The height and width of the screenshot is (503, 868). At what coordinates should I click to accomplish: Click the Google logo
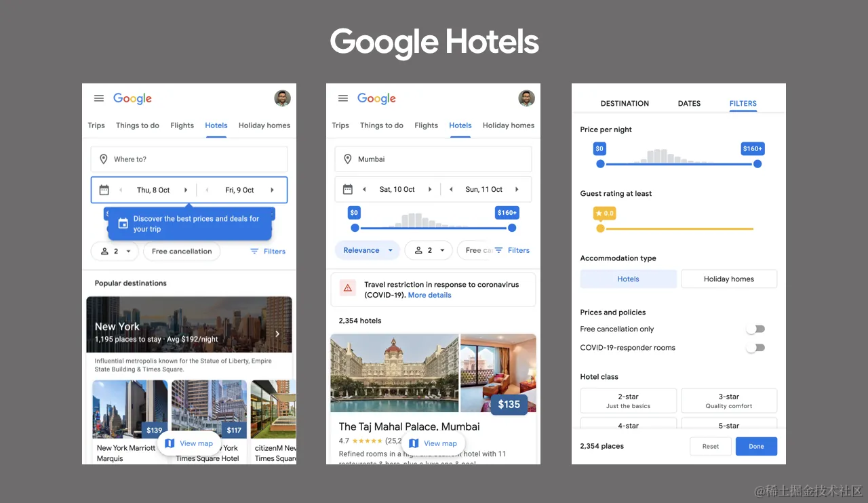(132, 98)
